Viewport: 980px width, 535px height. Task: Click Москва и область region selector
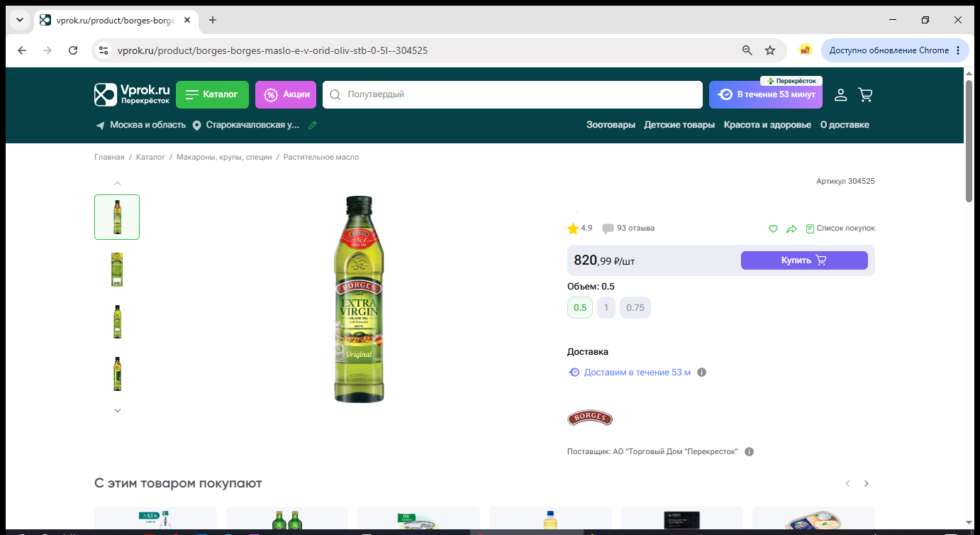147,125
